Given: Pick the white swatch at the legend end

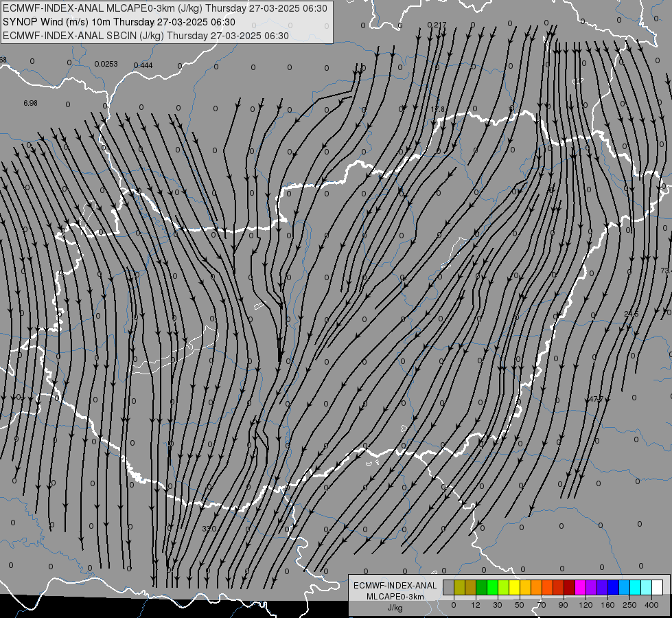Looking at the screenshot, I should (x=658, y=587).
